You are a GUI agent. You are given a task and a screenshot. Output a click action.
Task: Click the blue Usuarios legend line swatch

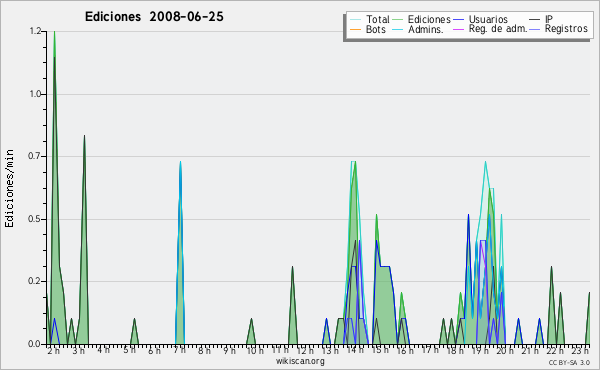click(458, 20)
